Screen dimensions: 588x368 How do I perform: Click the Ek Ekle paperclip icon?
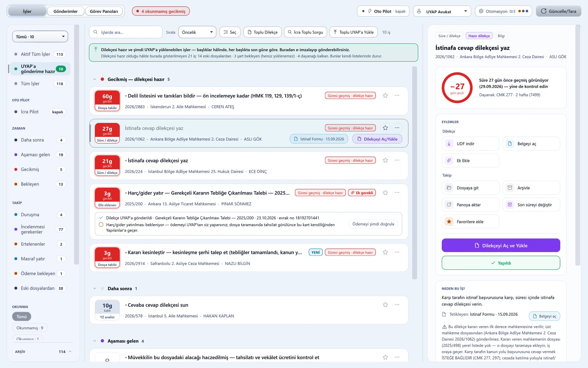449,160
